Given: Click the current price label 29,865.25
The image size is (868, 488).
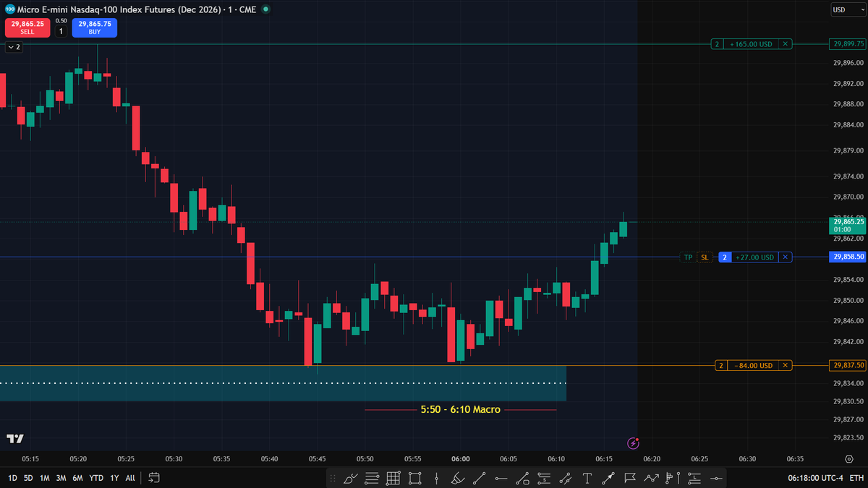Looking at the screenshot, I should coord(848,225).
